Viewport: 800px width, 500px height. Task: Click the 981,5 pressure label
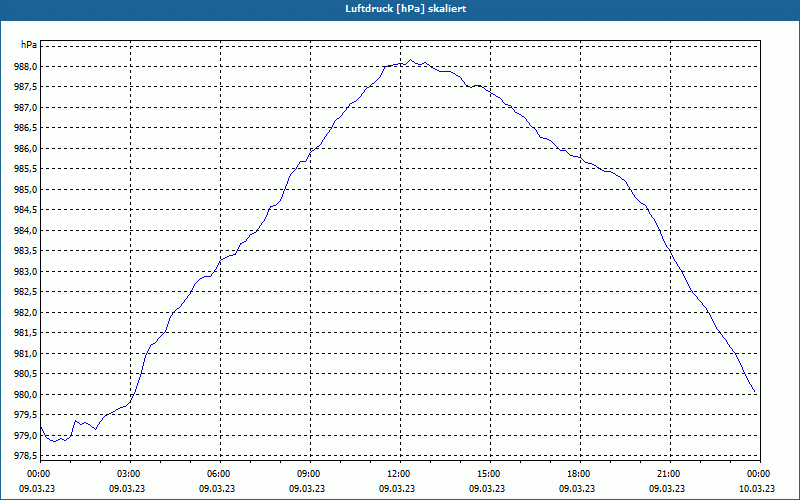26,333
